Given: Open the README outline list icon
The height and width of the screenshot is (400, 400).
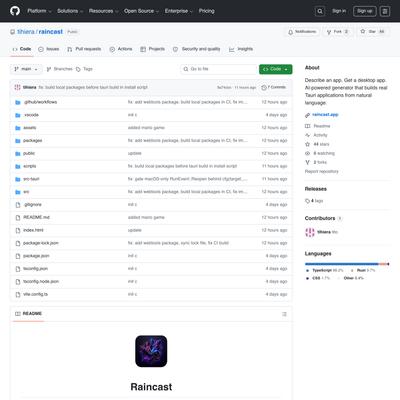Looking at the screenshot, I should [x=284, y=314].
